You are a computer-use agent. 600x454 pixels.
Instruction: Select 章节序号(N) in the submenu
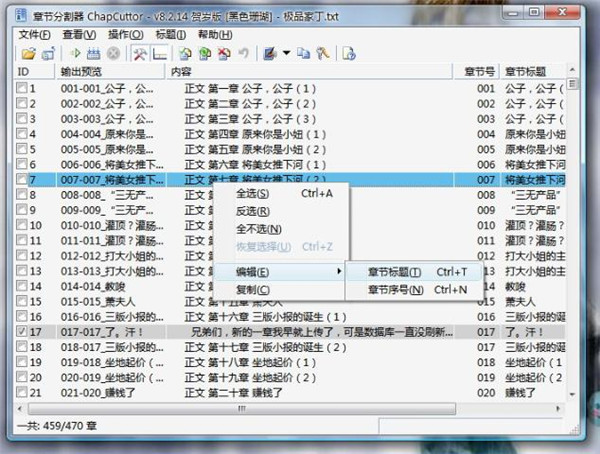[x=413, y=290]
